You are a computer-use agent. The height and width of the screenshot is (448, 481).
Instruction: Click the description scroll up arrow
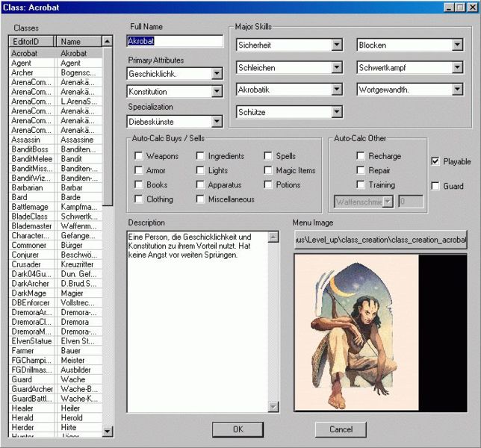coord(273,237)
